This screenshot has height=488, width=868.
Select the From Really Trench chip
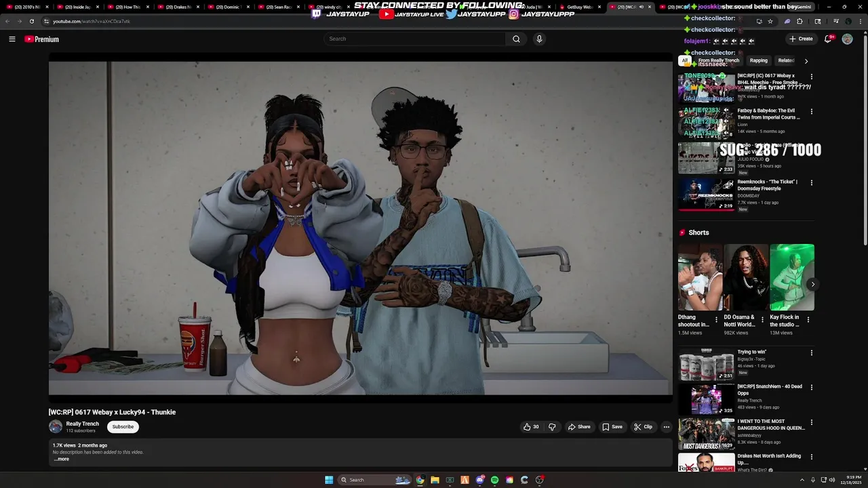click(719, 60)
